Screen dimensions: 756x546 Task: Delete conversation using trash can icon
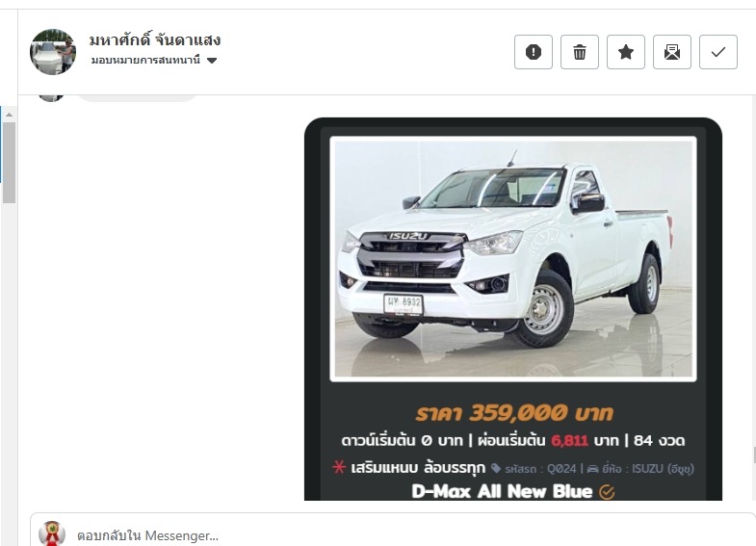click(580, 52)
